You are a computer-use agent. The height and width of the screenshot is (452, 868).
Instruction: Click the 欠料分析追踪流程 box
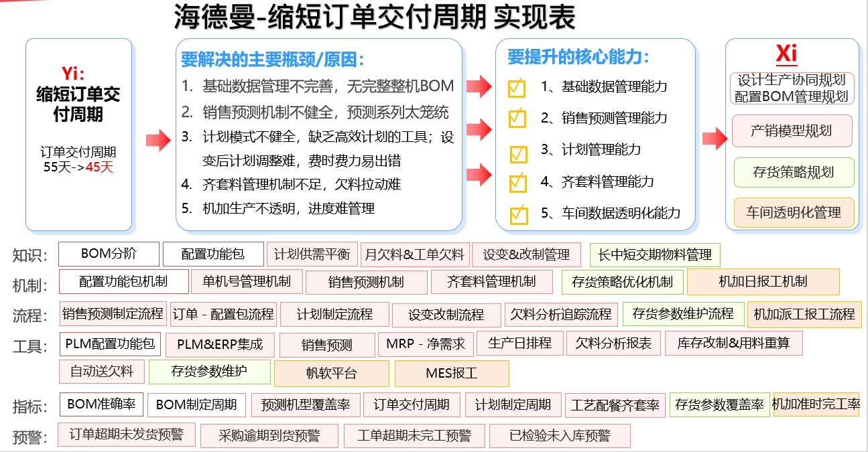(561, 315)
